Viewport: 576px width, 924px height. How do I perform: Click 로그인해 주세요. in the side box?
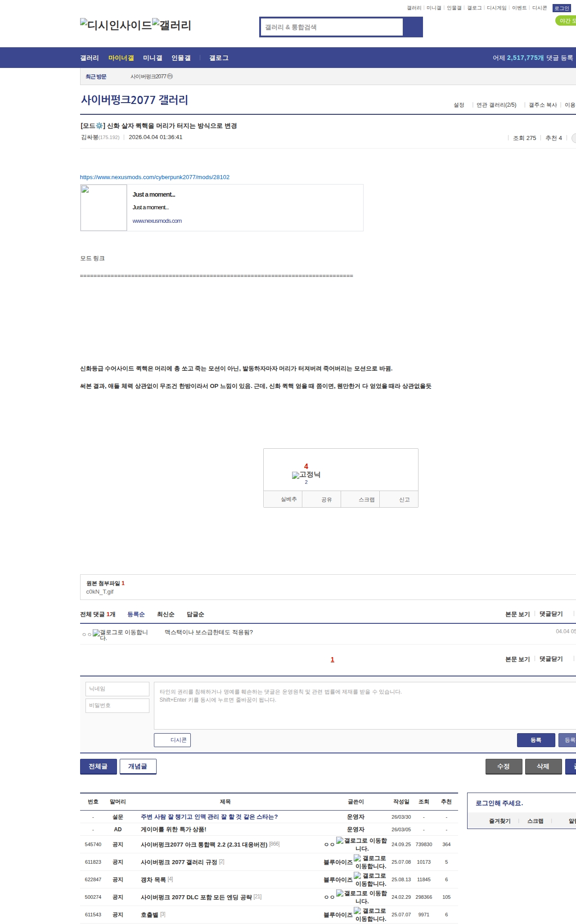point(499,803)
